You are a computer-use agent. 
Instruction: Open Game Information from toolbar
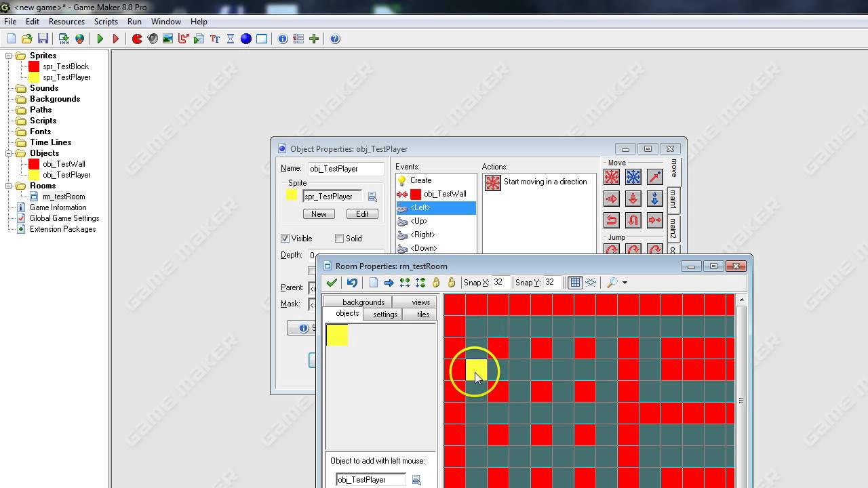pyautogui.click(x=283, y=39)
